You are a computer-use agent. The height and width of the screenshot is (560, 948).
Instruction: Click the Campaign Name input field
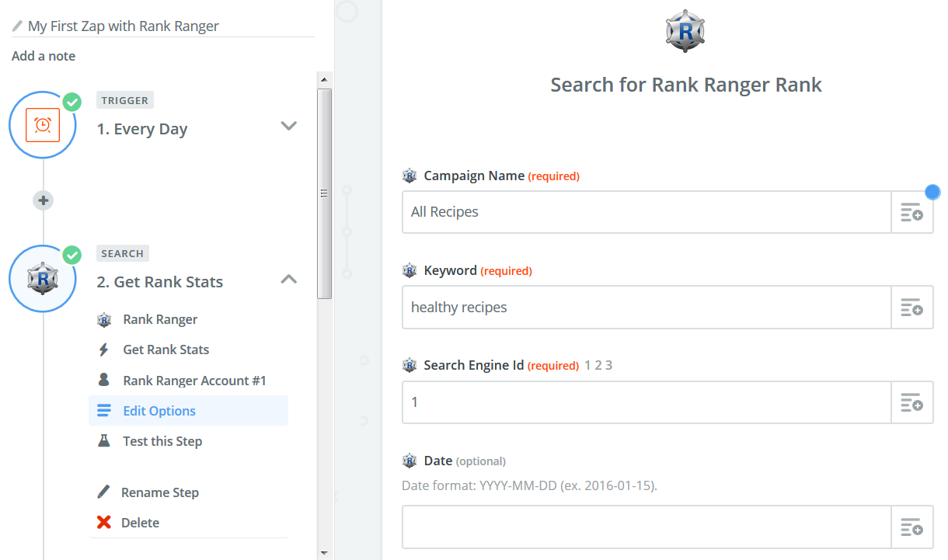[x=647, y=212]
